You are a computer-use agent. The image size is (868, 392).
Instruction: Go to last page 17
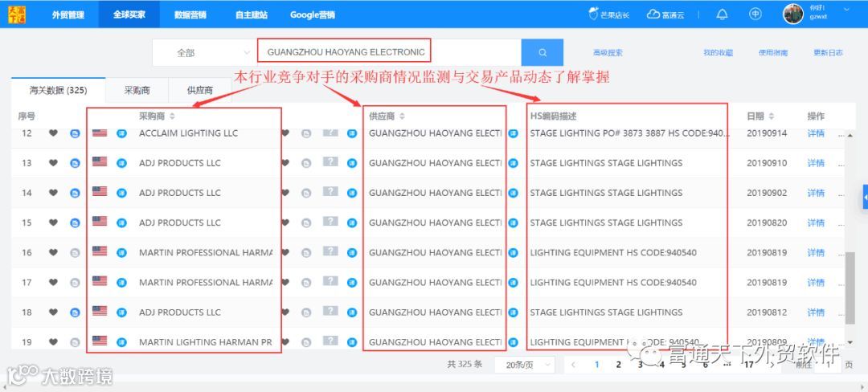[748, 365]
